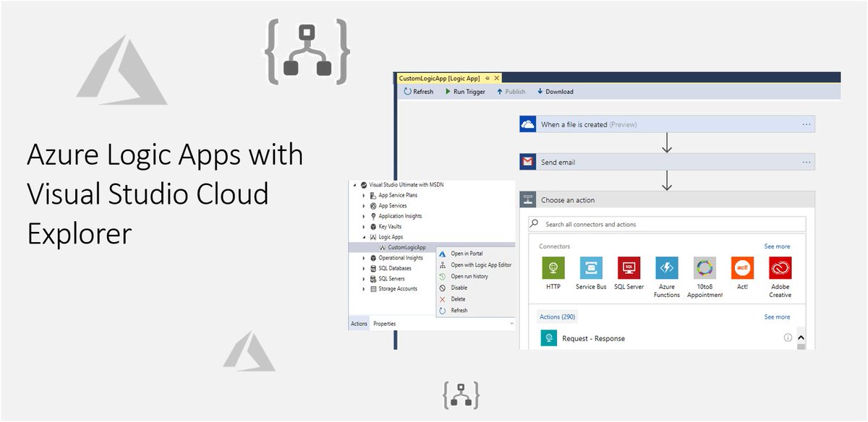Switch to the Actions tab
868x422 pixels.
[359, 324]
